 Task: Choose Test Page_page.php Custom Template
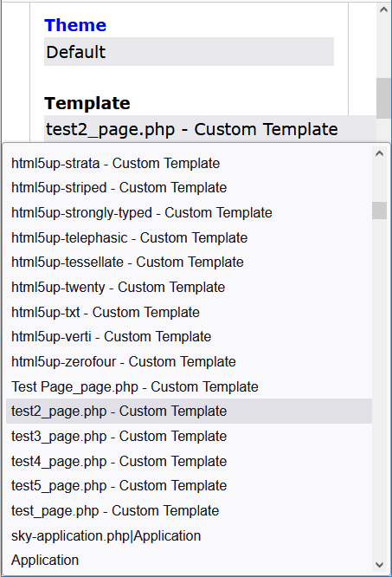(x=189, y=386)
